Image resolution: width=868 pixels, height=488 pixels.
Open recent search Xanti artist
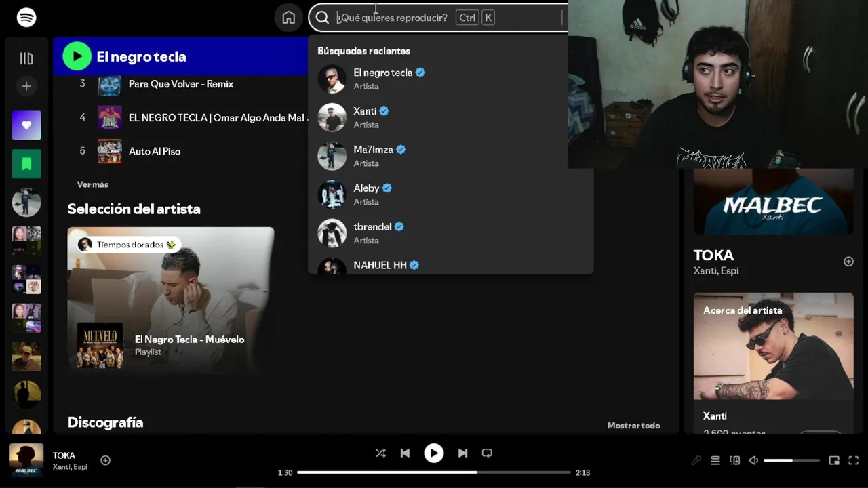[x=450, y=117]
